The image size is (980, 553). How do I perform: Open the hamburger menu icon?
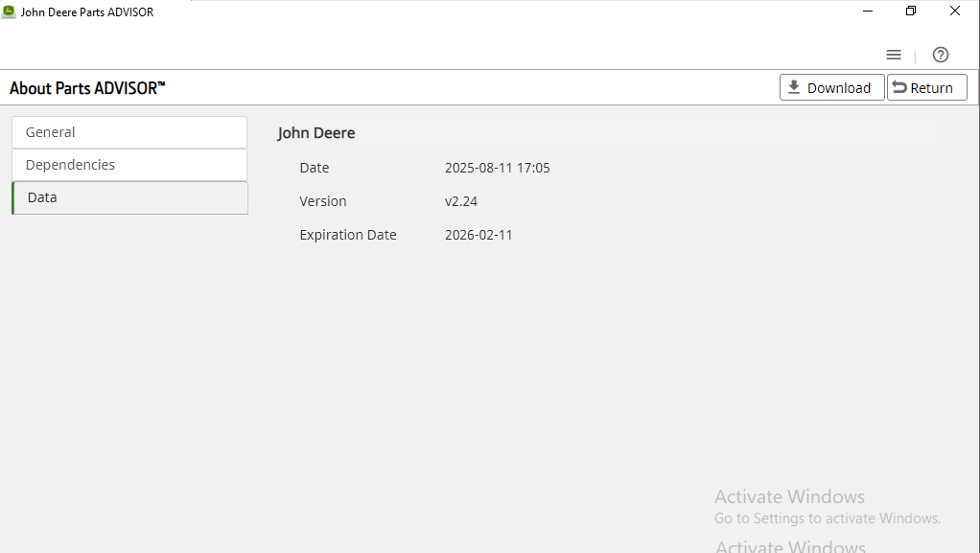tap(893, 55)
